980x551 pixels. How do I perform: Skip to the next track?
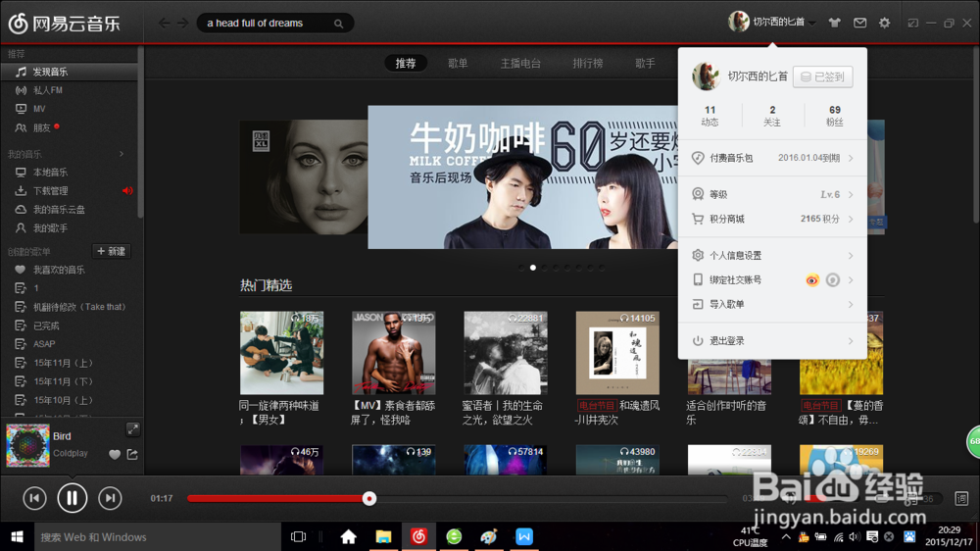[110, 498]
